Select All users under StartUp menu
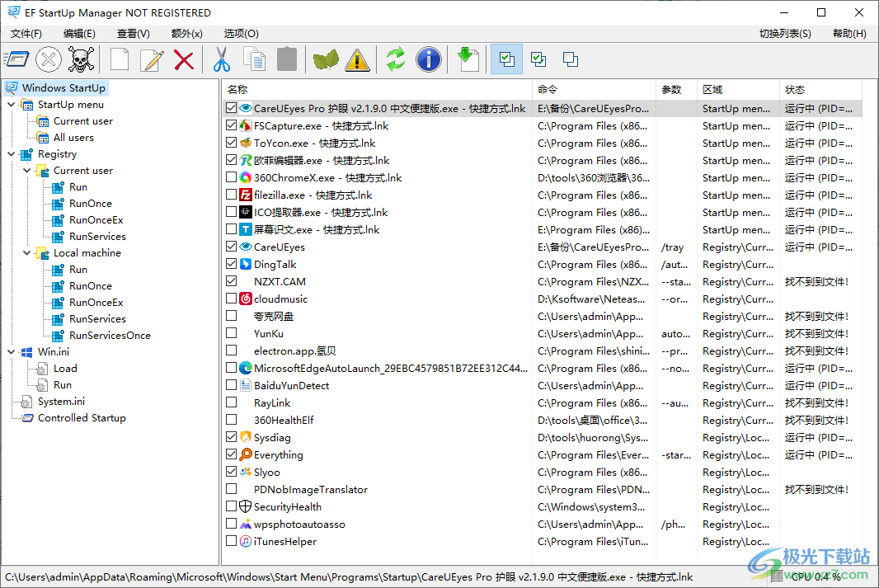879x588 pixels. [x=73, y=138]
